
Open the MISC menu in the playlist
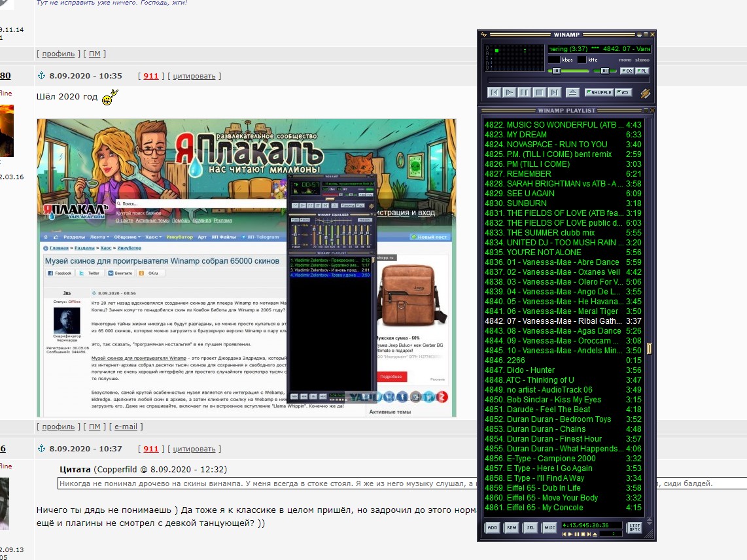pos(549,527)
